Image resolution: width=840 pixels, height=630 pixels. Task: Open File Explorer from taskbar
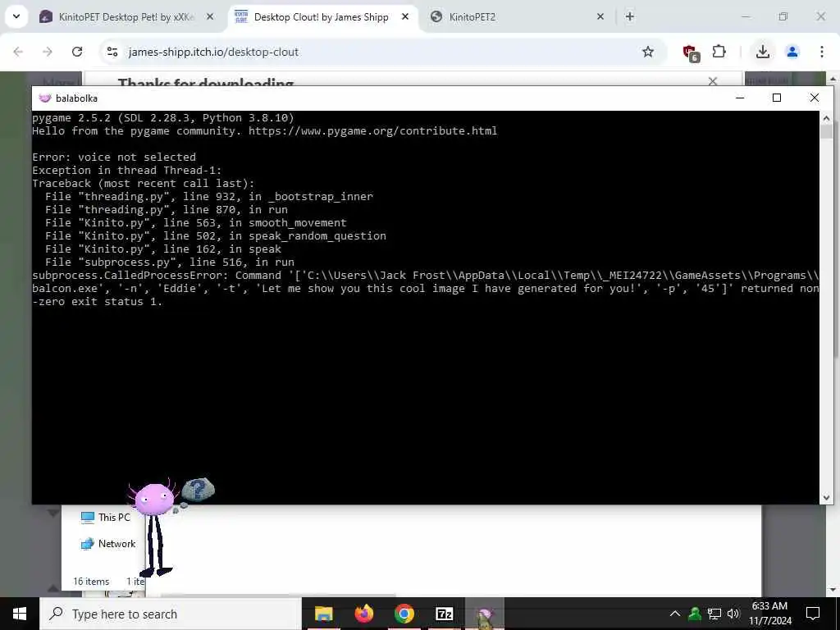point(323,614)
